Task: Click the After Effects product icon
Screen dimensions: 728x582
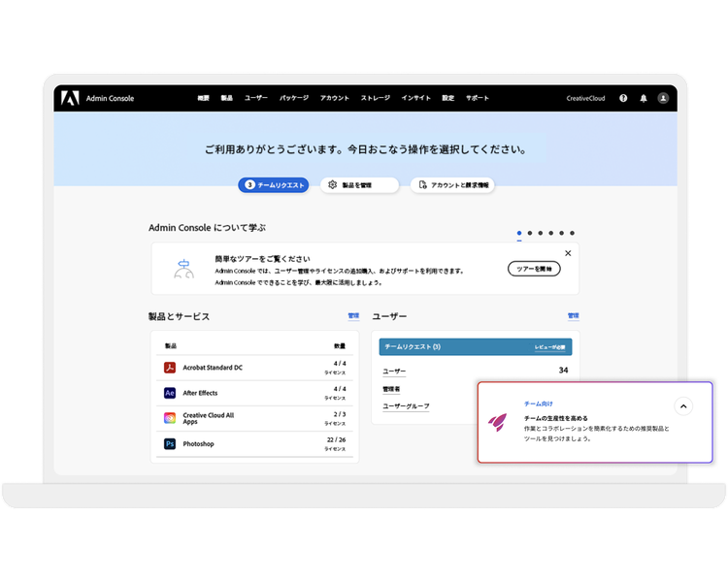Action: click(170, 393)
